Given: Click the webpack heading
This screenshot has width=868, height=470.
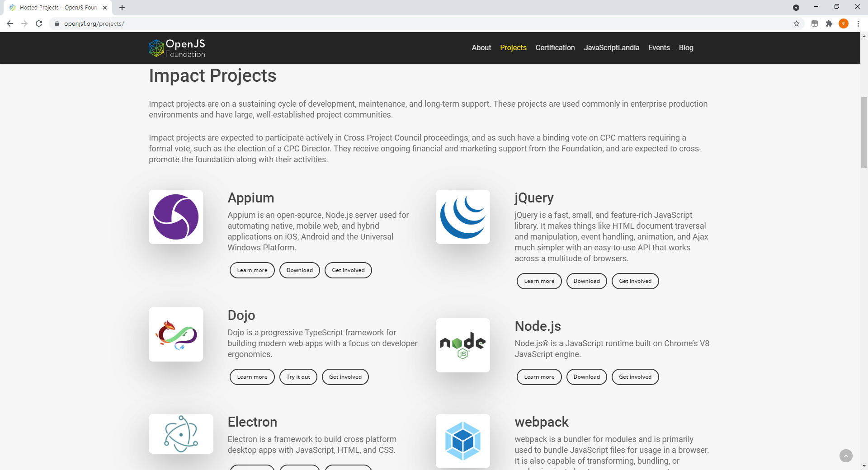Looking at the screenshot, I should click(x=542, y=422).
